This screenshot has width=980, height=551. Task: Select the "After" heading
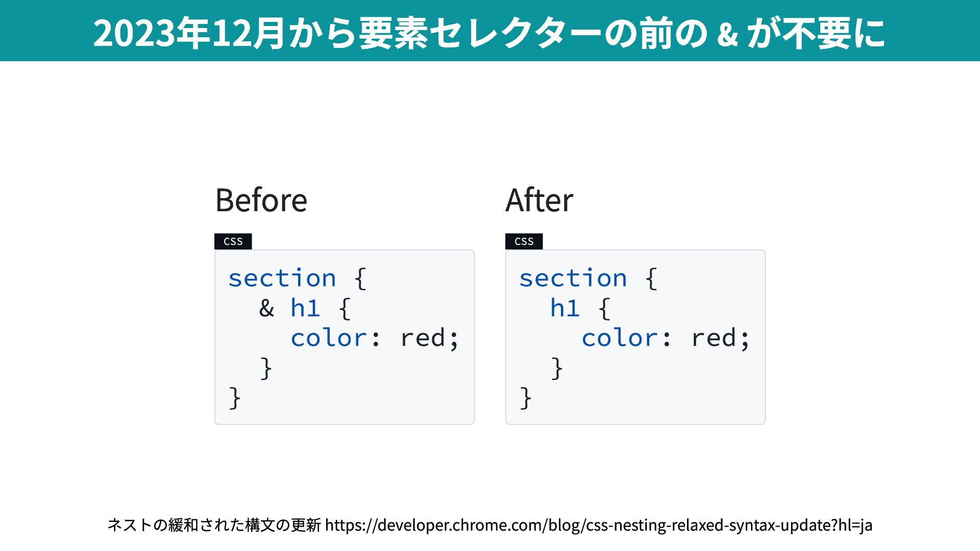point(539,200)
